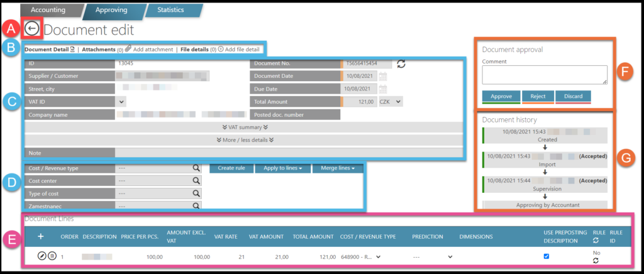Click the Created history entry
This screenshot has width=644, height=274.
click(545, 135)
